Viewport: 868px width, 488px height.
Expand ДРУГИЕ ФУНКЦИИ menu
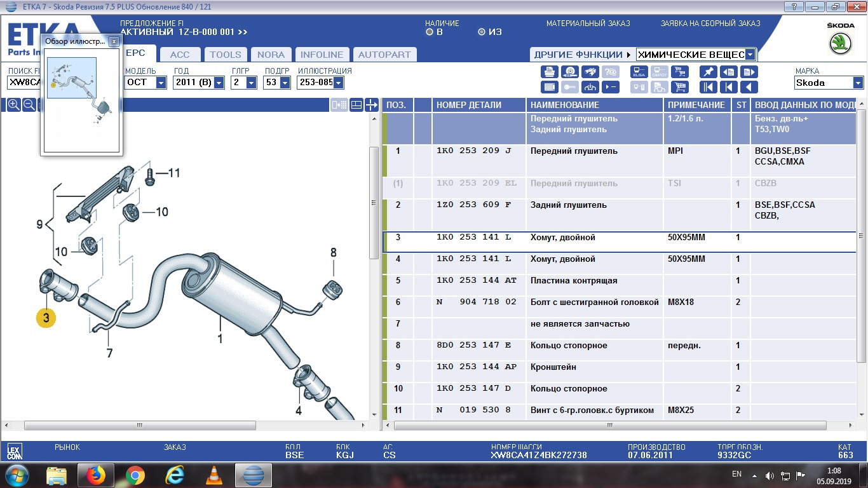(x=581, y=55)
